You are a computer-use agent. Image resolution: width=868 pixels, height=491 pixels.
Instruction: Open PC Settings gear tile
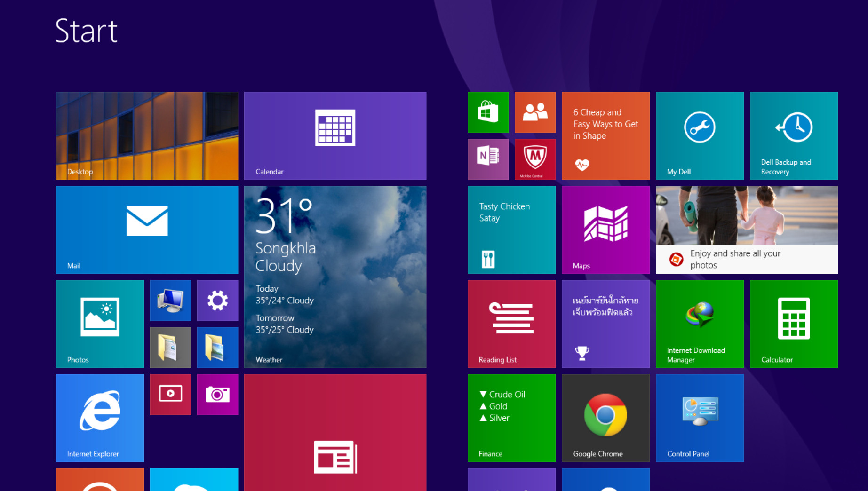pos(217,300)
